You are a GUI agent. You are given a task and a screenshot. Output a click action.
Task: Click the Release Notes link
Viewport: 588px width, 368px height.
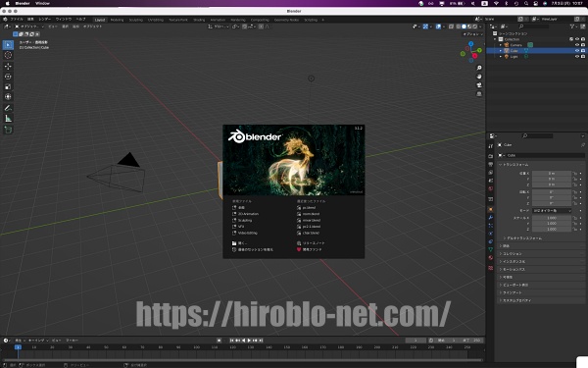(311, 243)
